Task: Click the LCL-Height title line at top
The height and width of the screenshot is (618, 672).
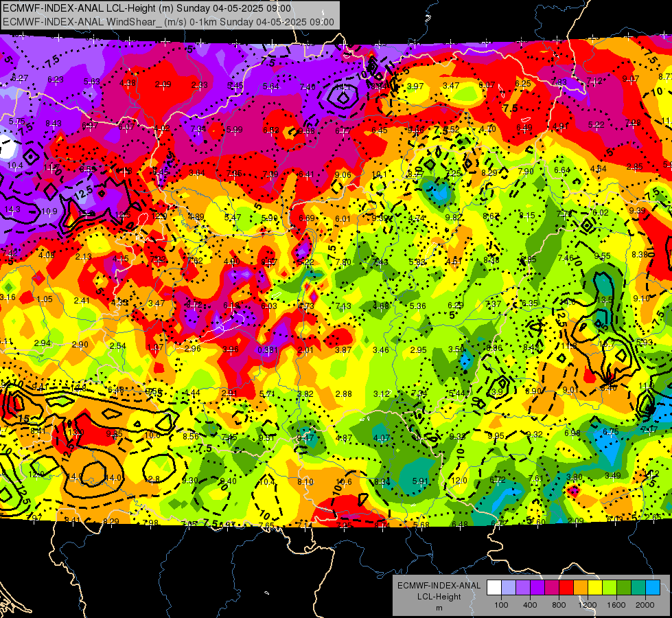Action: pos(147,8)
